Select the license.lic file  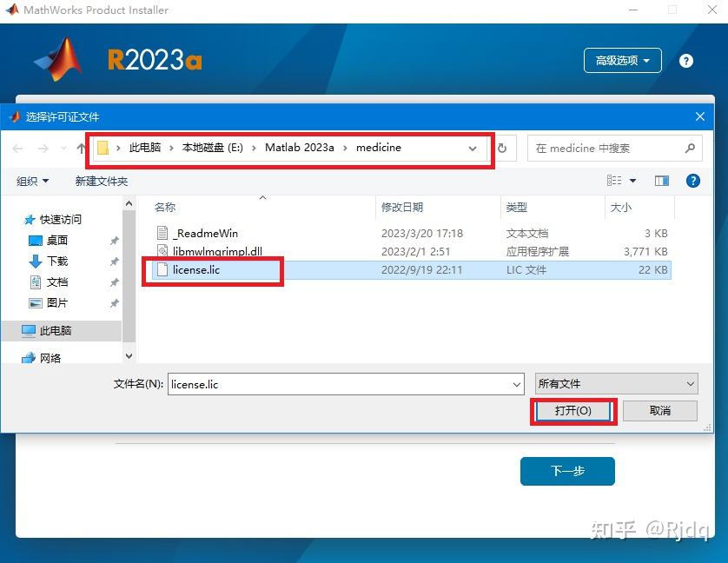(x=195, y=270)
